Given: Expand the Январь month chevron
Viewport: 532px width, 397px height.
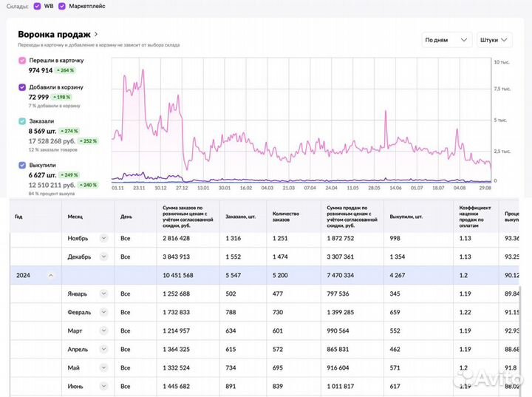Looking at the screenshot, I should pos(103,293).
